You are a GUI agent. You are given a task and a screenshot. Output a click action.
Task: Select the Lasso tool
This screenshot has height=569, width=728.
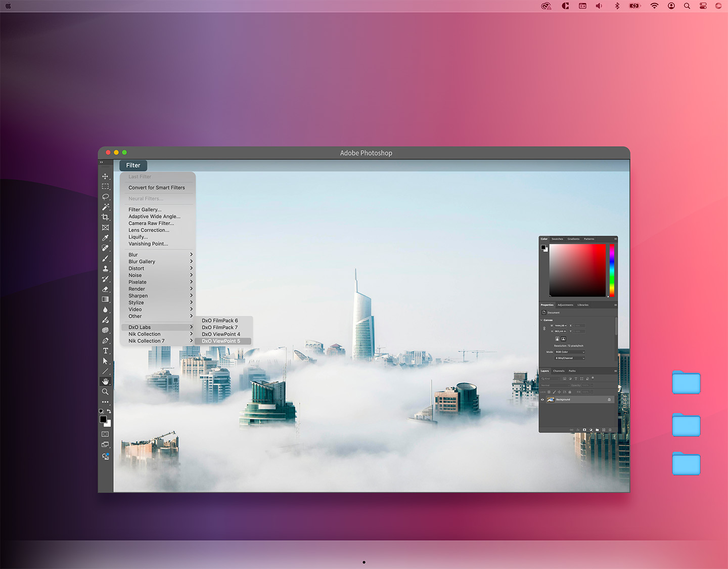tap(105, 197)
